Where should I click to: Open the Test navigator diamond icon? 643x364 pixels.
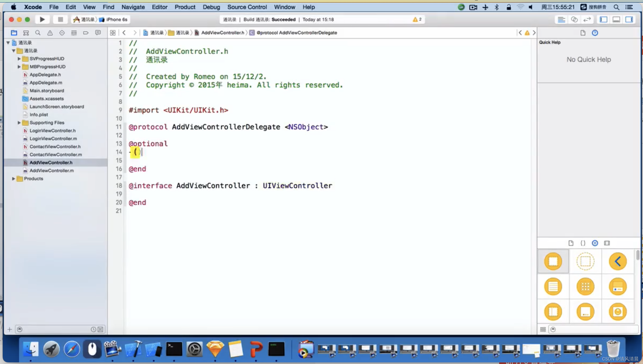pyautogui.click(x=62, y=33)
